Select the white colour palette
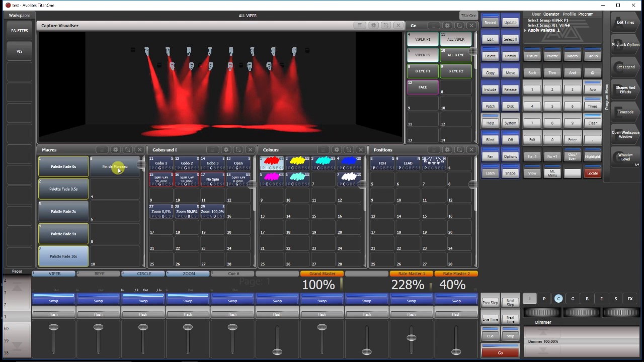The width and height of the screenshot is (644, 362). [x=349, y=179]
